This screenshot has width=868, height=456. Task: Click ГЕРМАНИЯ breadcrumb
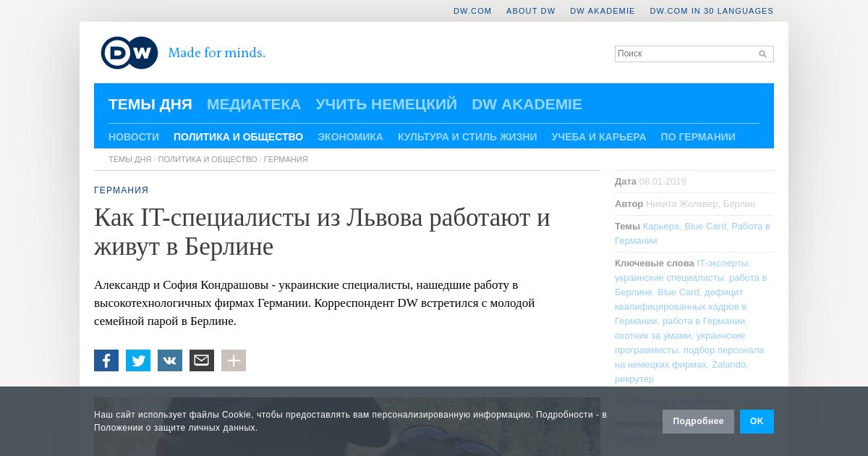[286, 159]
